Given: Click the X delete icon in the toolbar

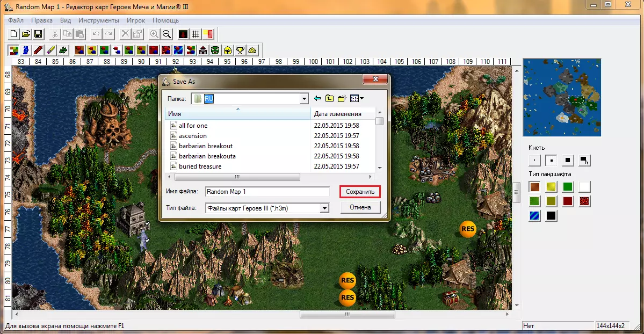Looking at the screenshot, I should pos(125,34).
